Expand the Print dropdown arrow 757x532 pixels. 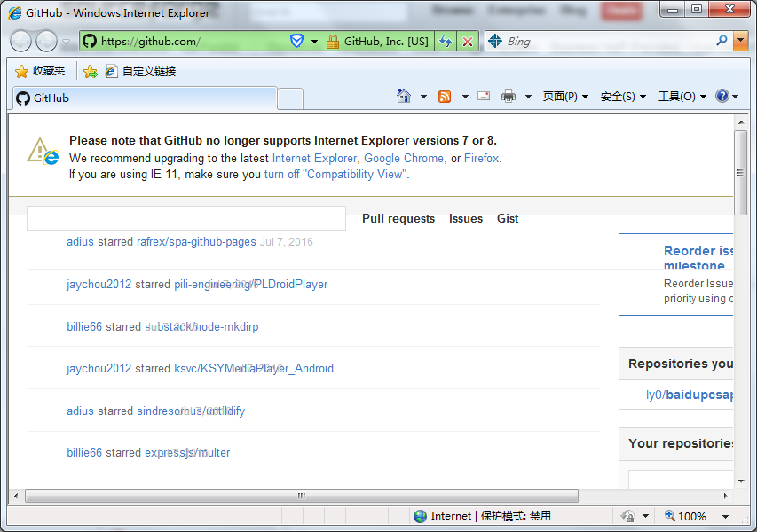pyautogui.click(x=528, y=97)
